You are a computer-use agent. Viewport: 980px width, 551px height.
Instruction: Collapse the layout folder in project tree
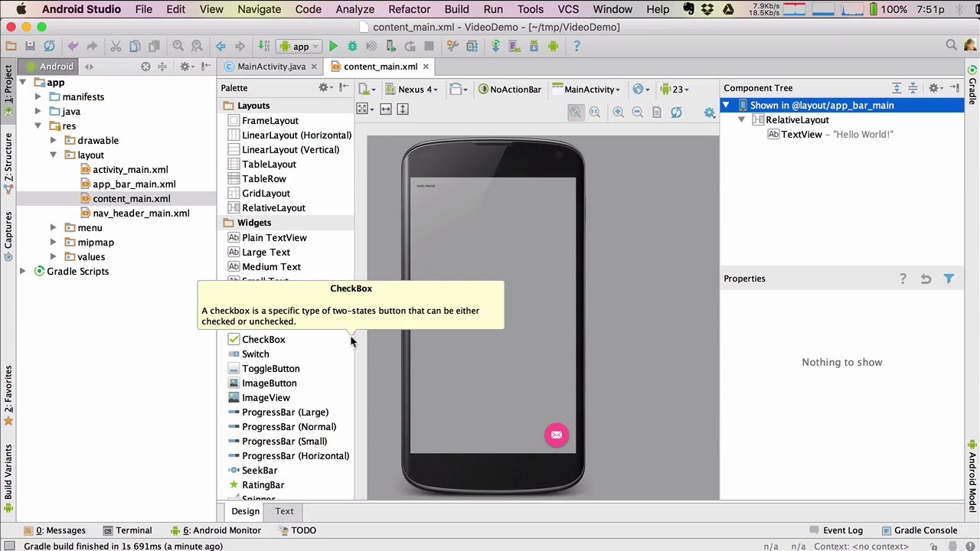53,155
